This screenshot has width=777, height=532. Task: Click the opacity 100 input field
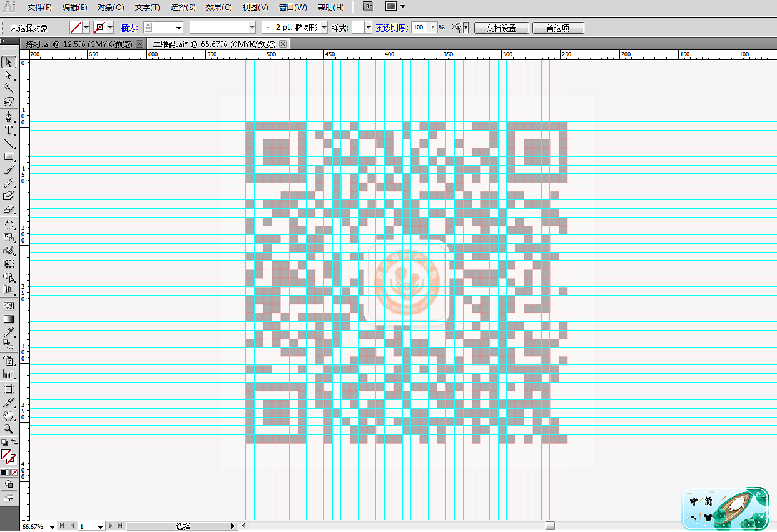pyautogui.click(x=419, y=28)
